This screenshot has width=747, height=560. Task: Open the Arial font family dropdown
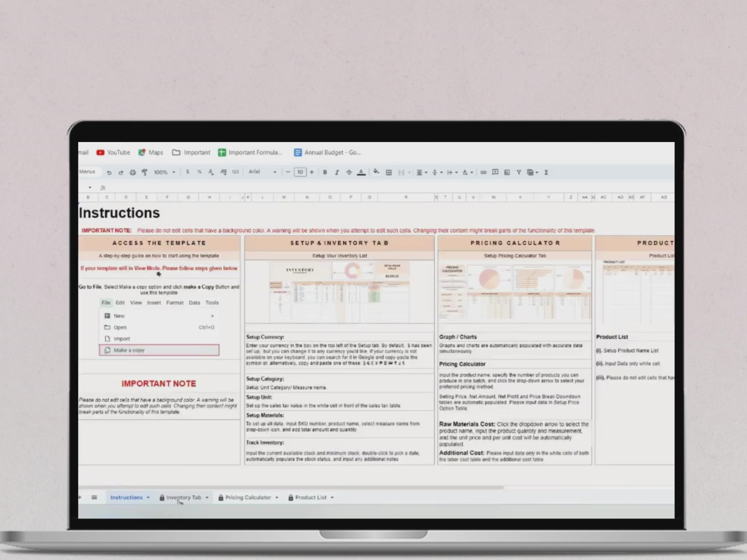pyautogui.click(x=262, y=172)
